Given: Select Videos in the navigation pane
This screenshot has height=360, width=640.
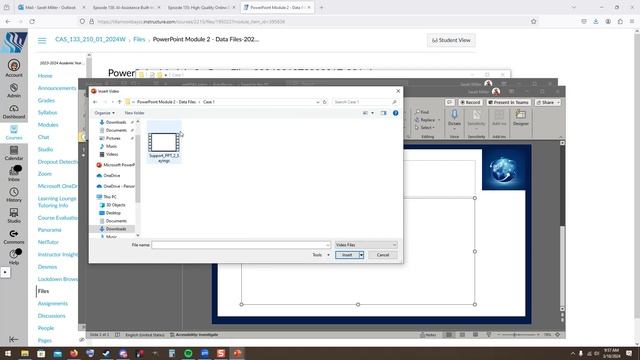Looking at the screenshot, I should [112, 154].
